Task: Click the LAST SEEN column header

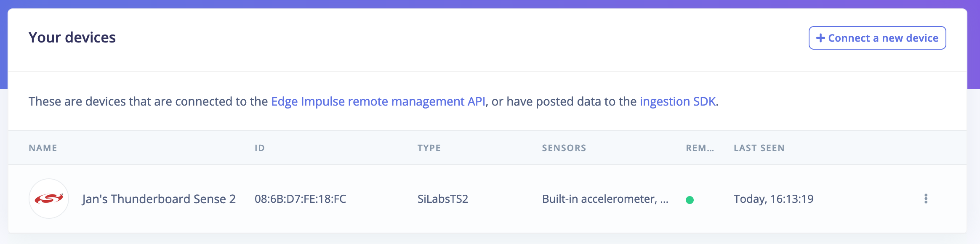Action: point(759,148)
